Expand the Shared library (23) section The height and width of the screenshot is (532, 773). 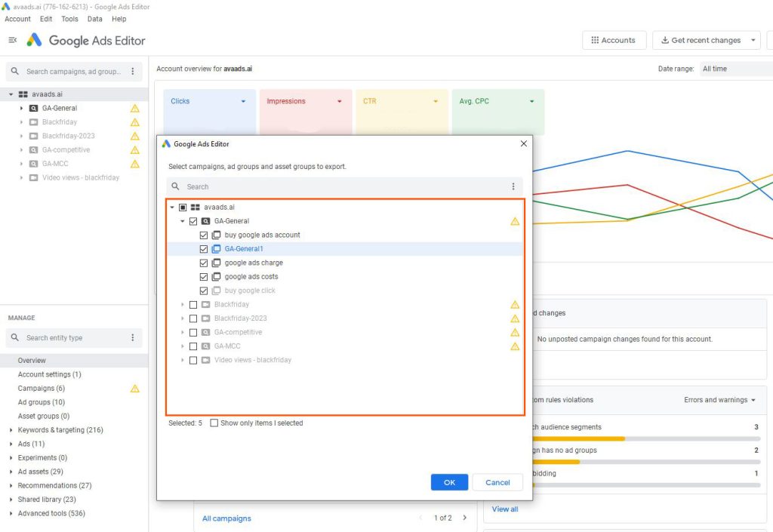(x=11, y=500)
